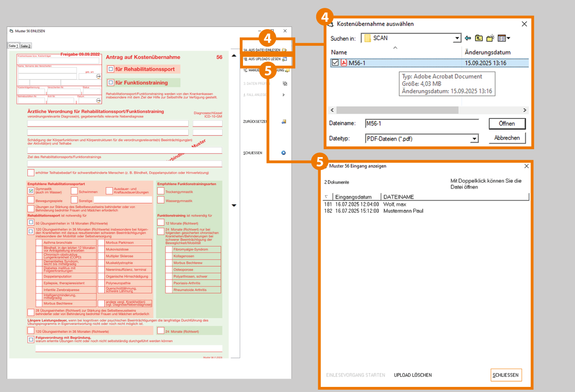This screenshot has width=575, height=392.
Task: Navigate up one folder level
Action: 479,38
